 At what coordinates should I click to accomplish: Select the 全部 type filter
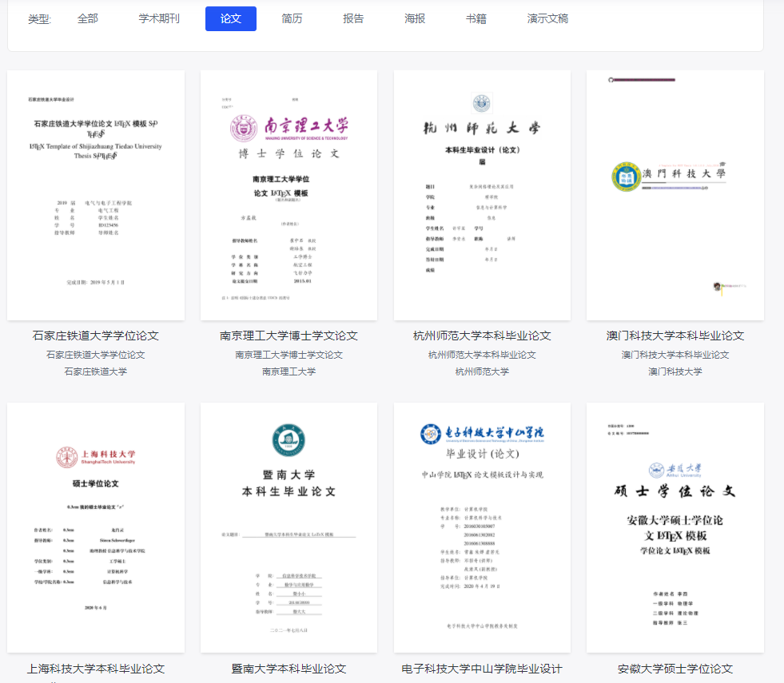point(87,19)
